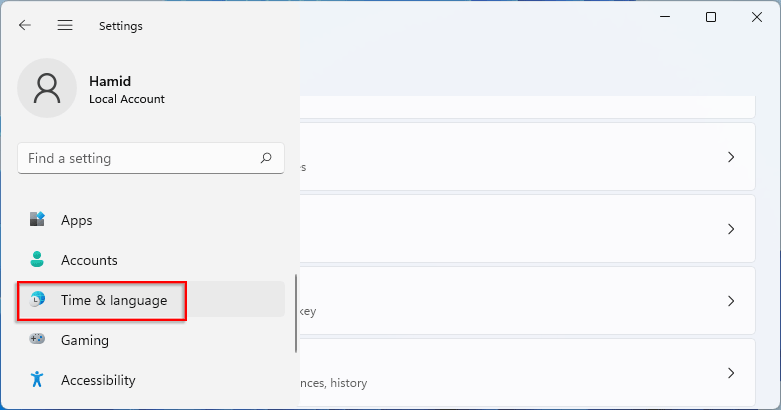Click the Time & language clock icon

pos(38,300)
